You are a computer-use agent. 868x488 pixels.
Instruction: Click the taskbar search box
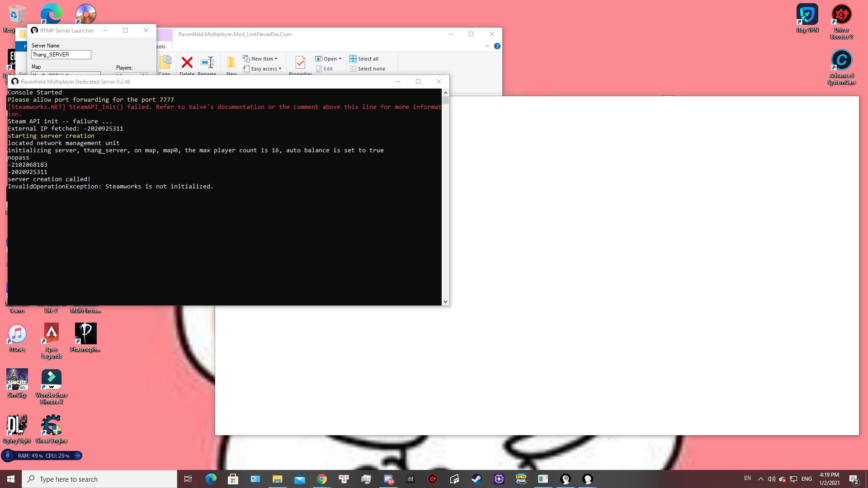click(x=99, y=479)
